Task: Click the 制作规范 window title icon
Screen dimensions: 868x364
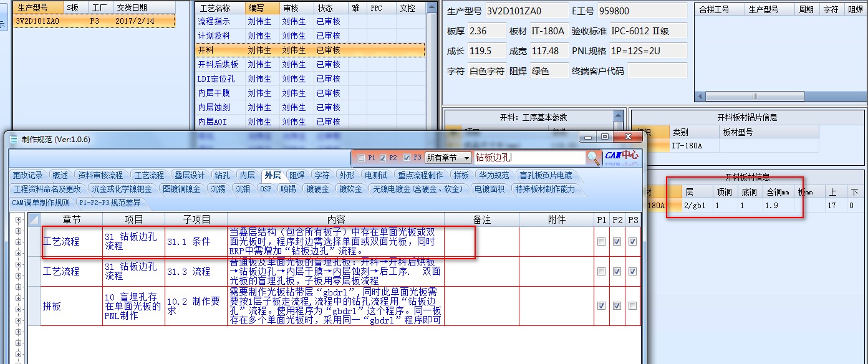Action: pyautogui.click(x=14, y=140)
